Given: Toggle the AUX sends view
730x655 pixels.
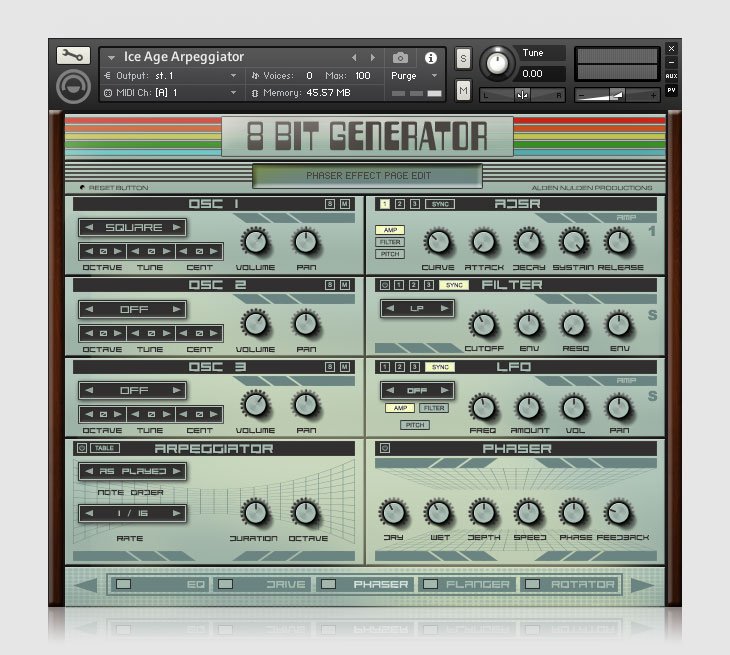Looking at the screenshot, I should click(x=671, y=76).
